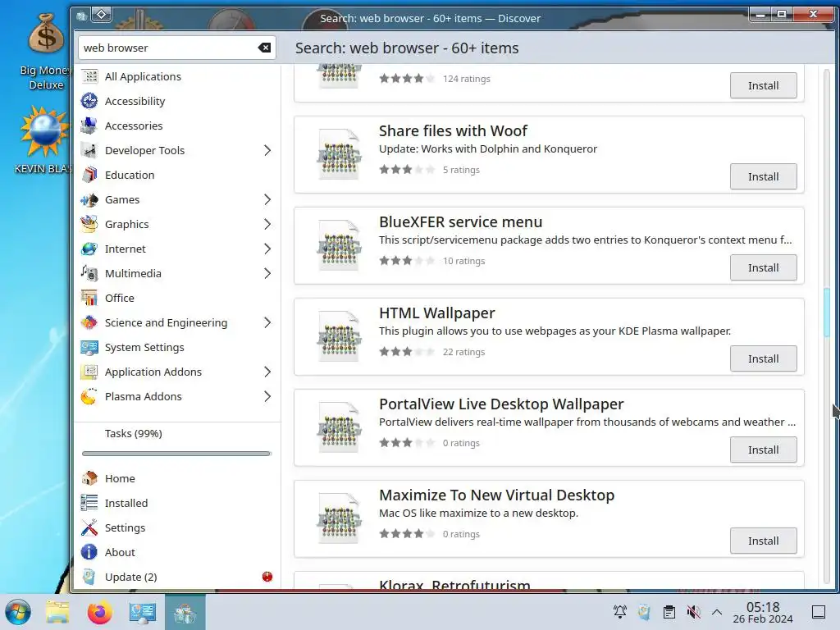Click the Games category icon

point(89,200)
